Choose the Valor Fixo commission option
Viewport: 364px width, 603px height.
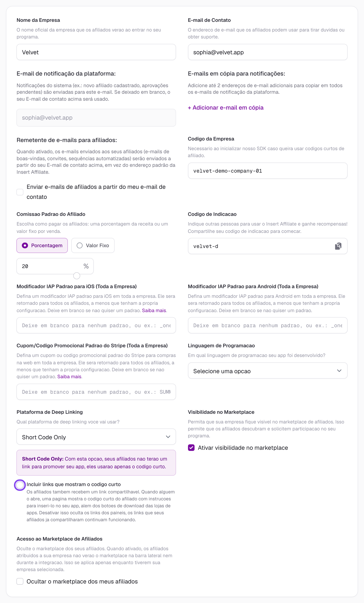coord(93,245)
